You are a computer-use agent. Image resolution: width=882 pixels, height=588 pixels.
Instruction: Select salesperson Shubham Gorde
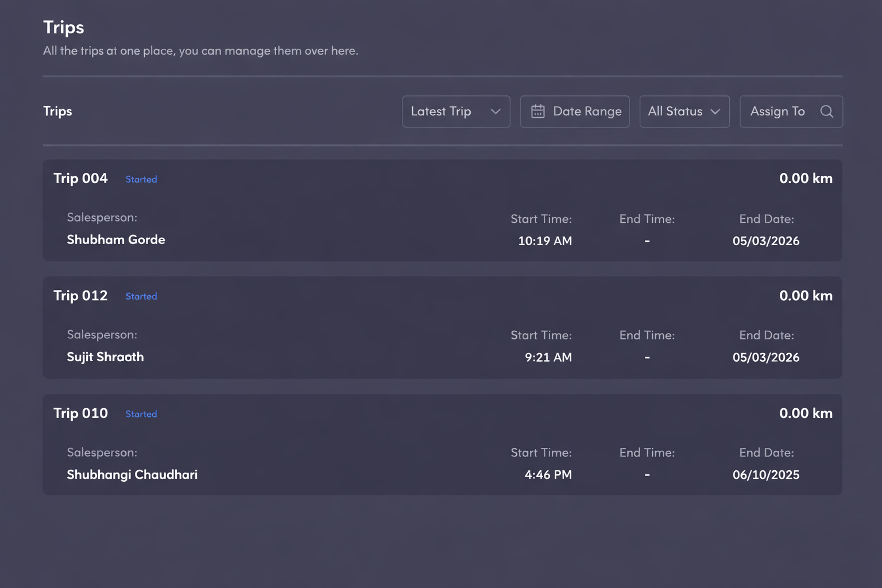116,240
